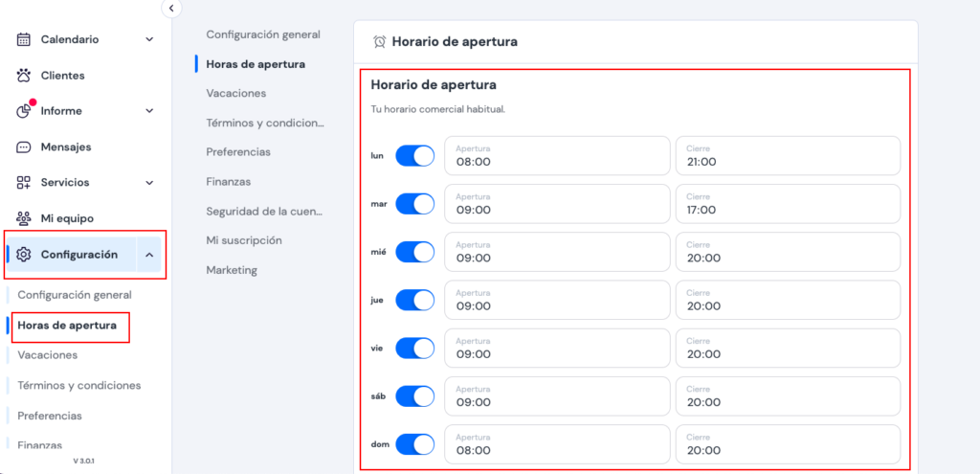Click the Clientes paw icon
This screenshot has width=980, height=474.
(24, 76)
